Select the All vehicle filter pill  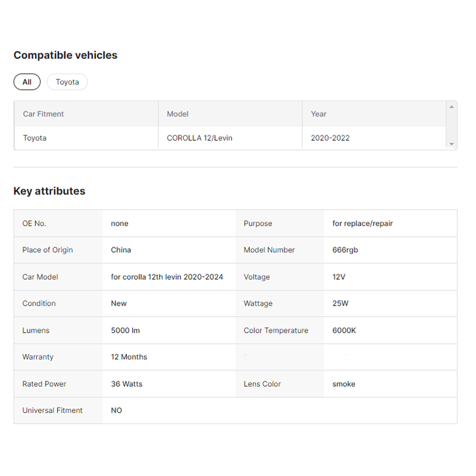point(27,82)
